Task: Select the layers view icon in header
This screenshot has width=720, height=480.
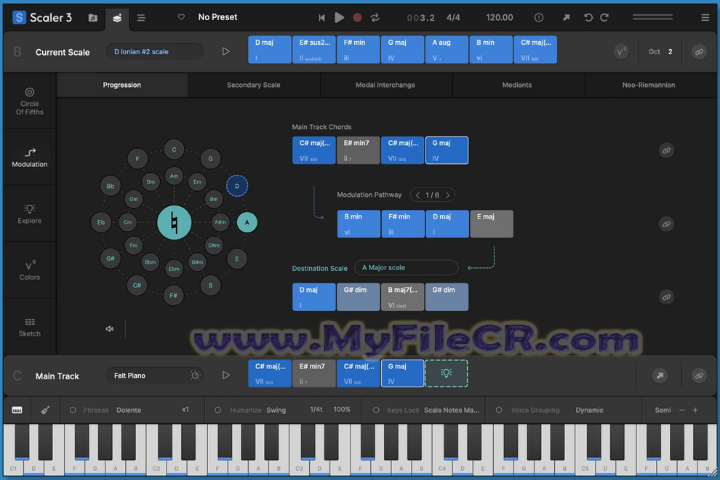Action: pos(117,18)
